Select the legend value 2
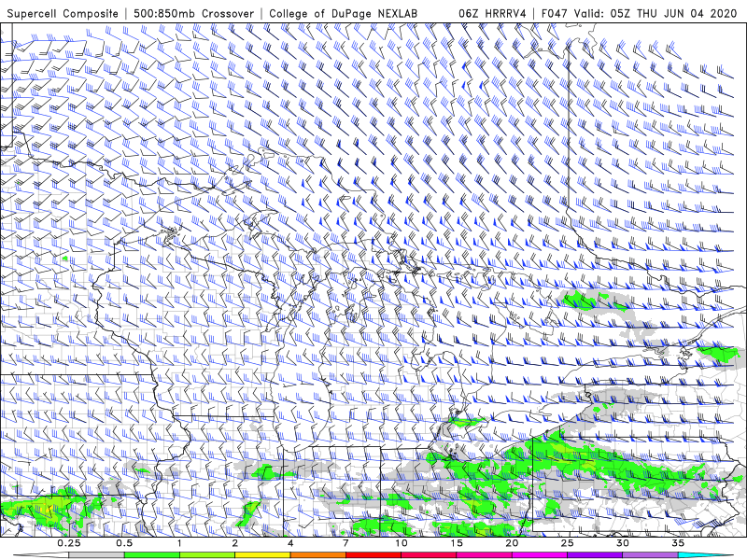 (235, 543)
